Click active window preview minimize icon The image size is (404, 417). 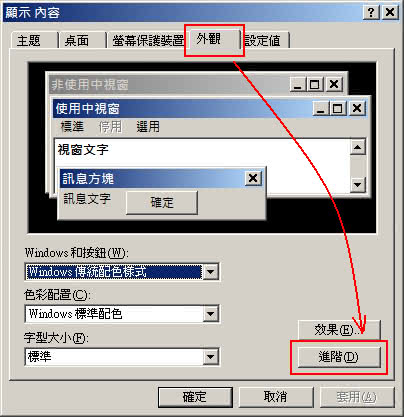321,108
